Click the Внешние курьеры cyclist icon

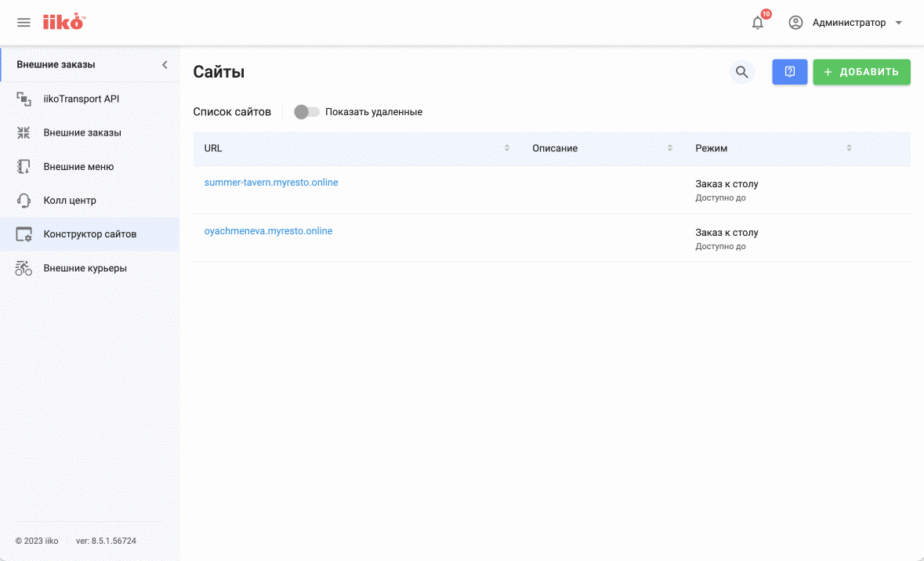click(x=24, y=268)
